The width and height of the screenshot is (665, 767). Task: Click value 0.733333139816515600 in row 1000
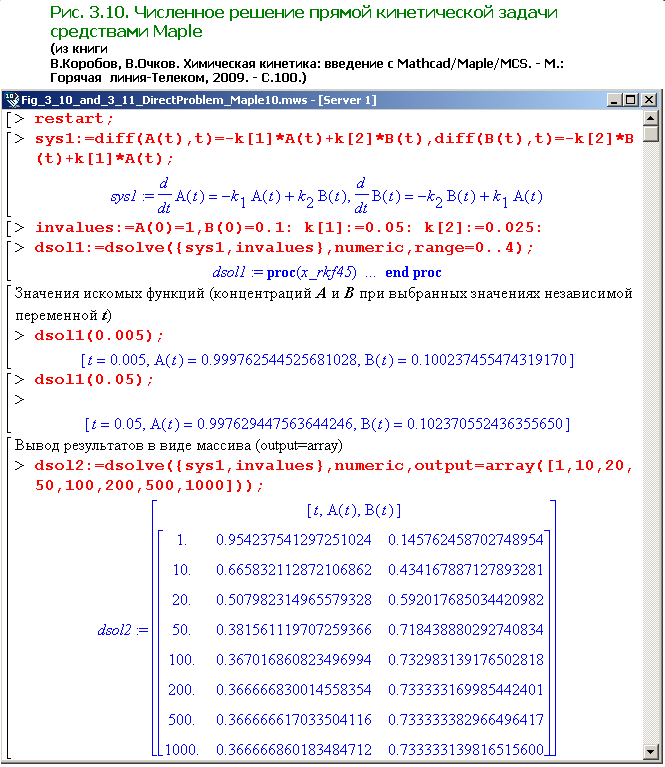point(465,749)
